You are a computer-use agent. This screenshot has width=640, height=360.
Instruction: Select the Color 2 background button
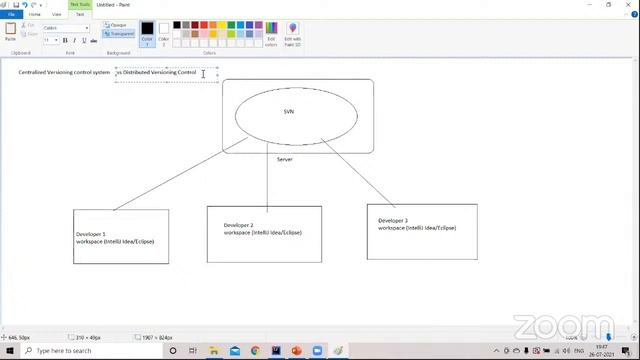pyautogui.click(x=164, y=34)
